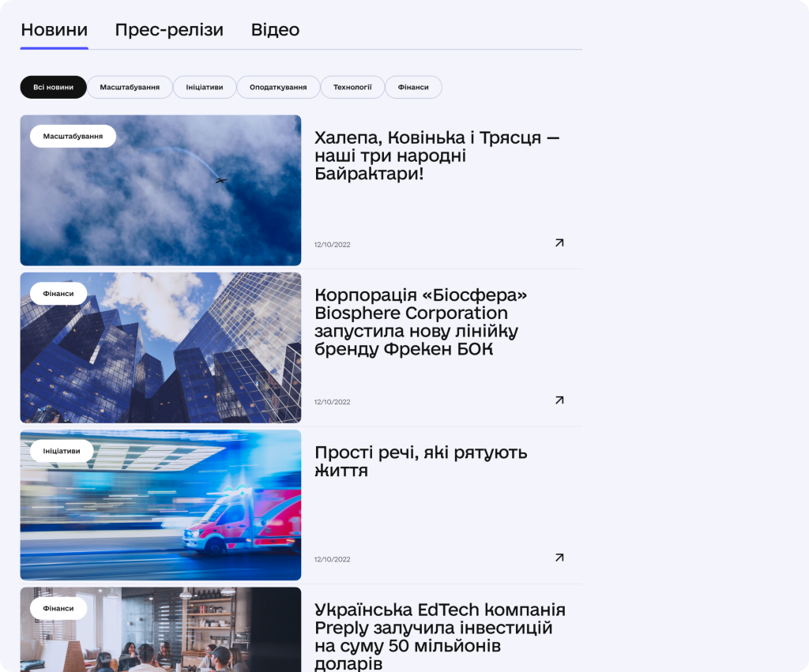Click Фінанси tag on office cafe image
The width and height of the screenshot is (809, 672).
tap(58, 608)
